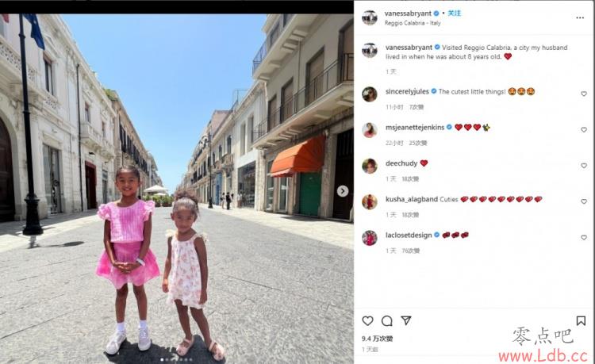Like laclosetdesign's comment heart
This screenshot has width=595, height=364.
coord(584,237)
